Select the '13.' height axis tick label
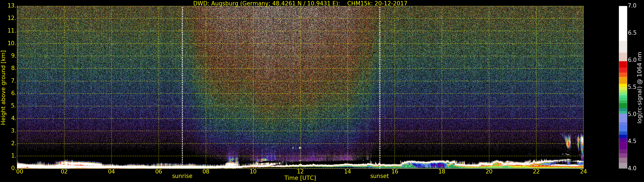 [x=12, y=6]
